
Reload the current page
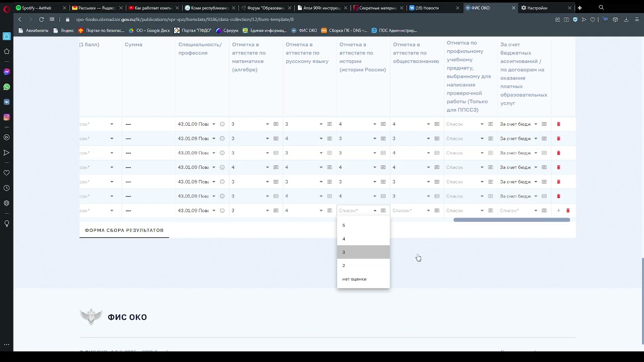point(41,20)
